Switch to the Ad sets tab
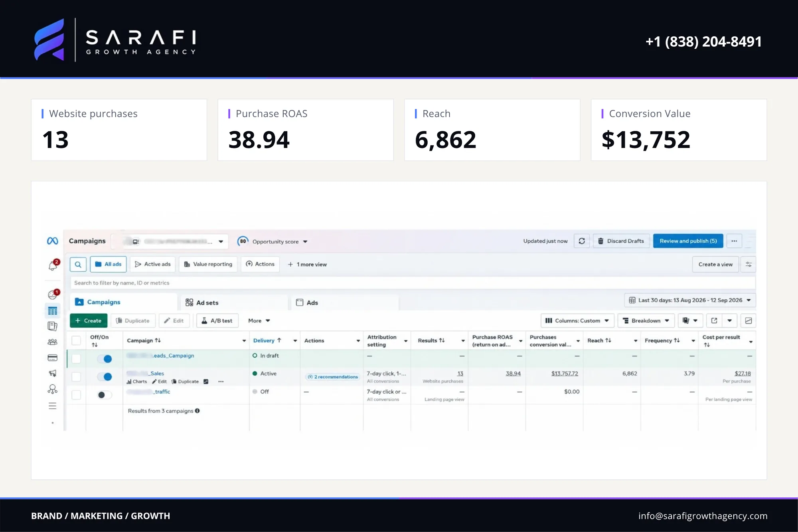This screenshot has width=798, height=532. [234, 303]
